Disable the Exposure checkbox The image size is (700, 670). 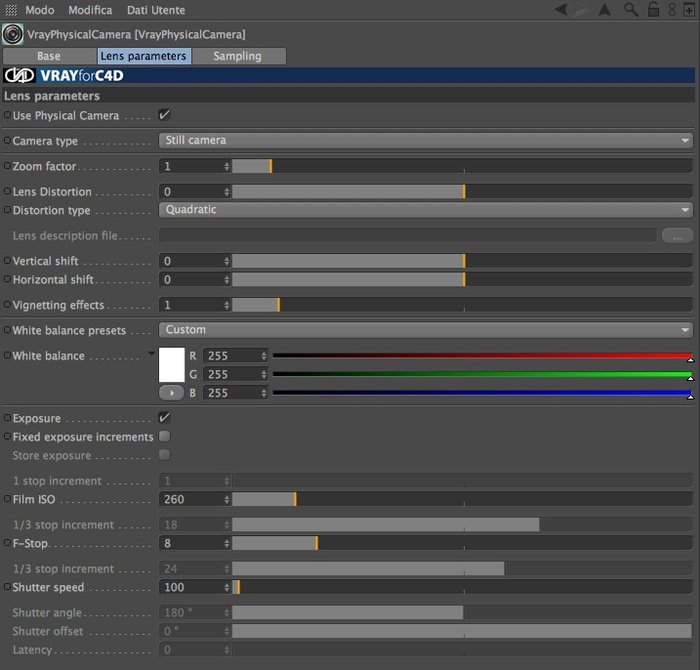164,417
